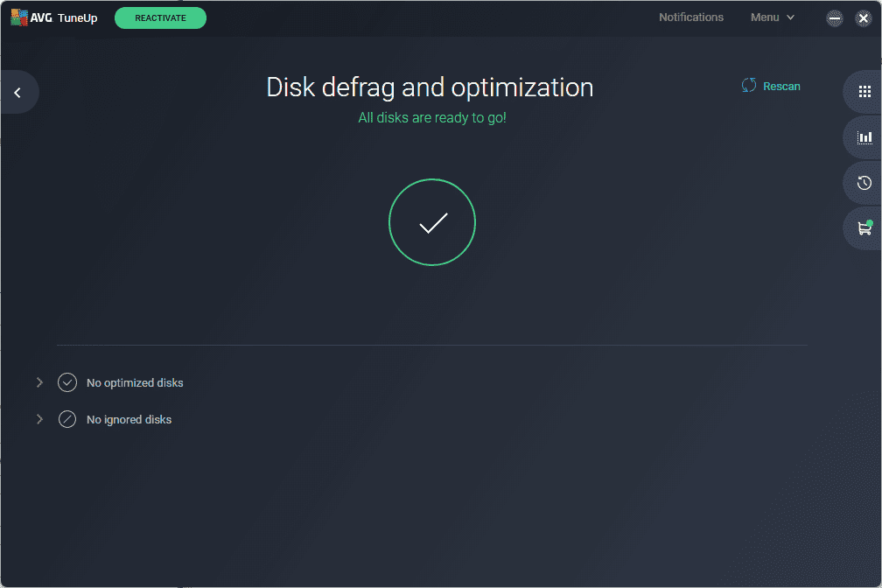882x588 pixels.
Task: Expand the No ignored disks section
Action: [39, 419]
